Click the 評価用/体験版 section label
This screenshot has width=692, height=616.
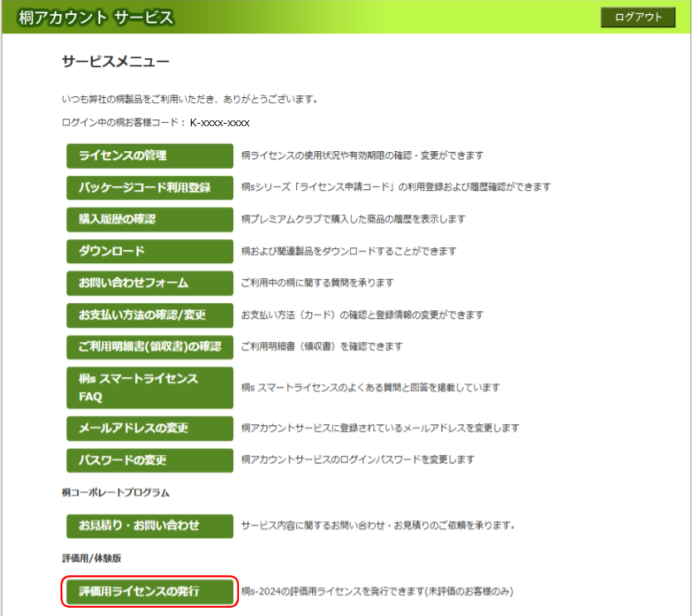coord(80,560)
